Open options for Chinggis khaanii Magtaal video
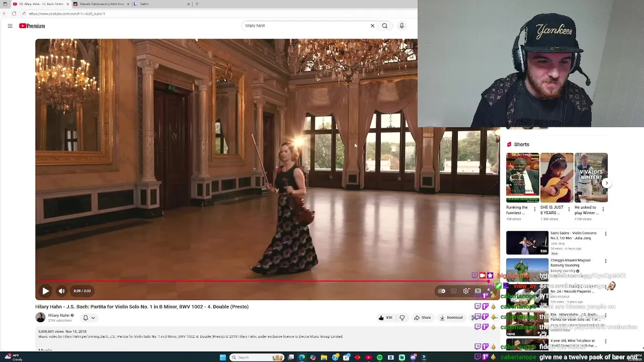 click(x=605, y=261)
